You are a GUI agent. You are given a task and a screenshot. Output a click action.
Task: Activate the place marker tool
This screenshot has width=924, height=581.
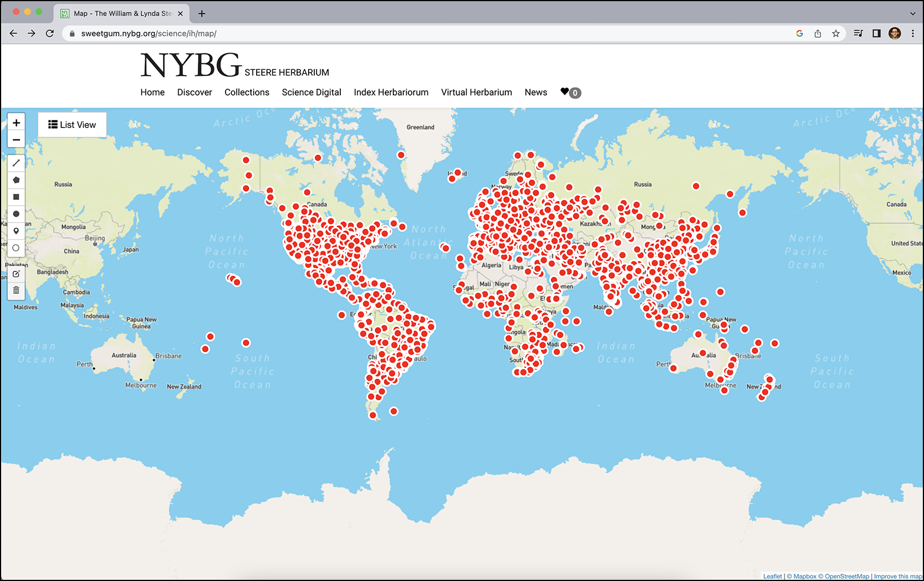(16, 231)
